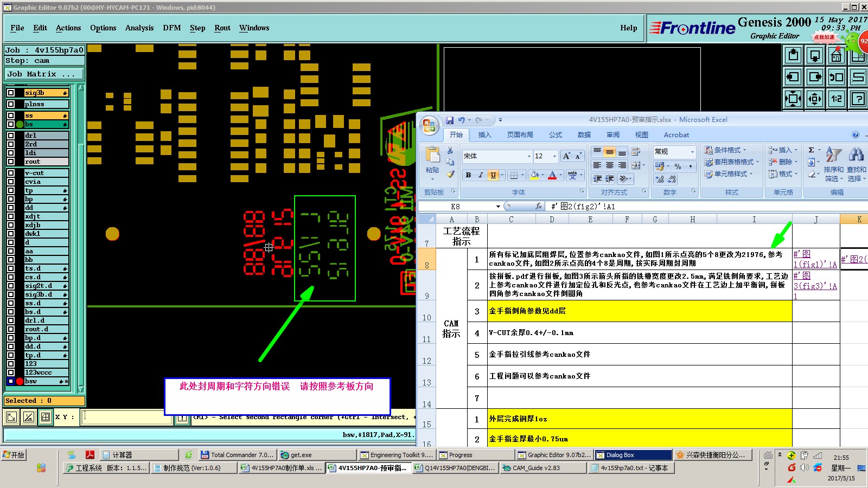Click the pan-left view icon
This screenshot has height=488, width=868.
click(793, 77)
